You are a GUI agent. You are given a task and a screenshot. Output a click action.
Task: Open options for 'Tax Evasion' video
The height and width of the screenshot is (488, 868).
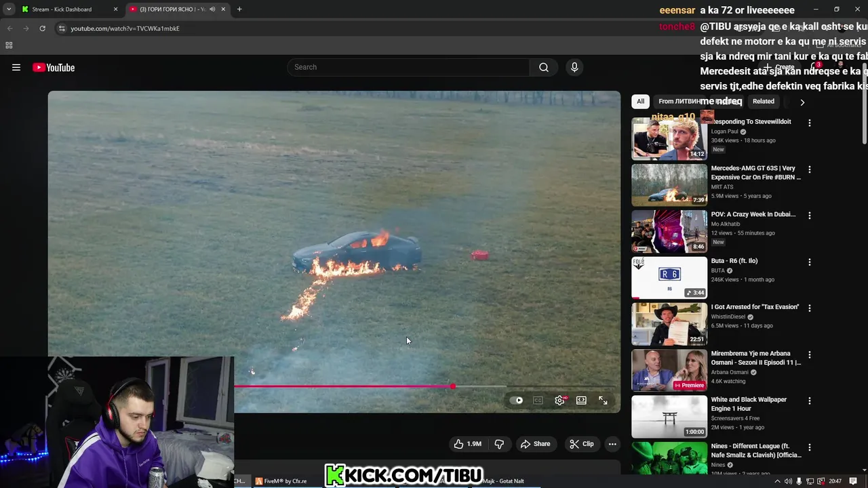coord(809,308)
